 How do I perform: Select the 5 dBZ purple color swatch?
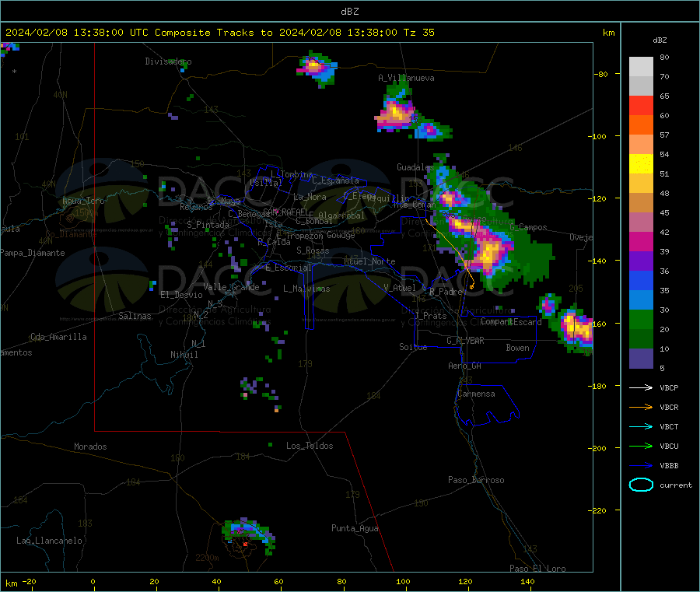coord(641,359)
